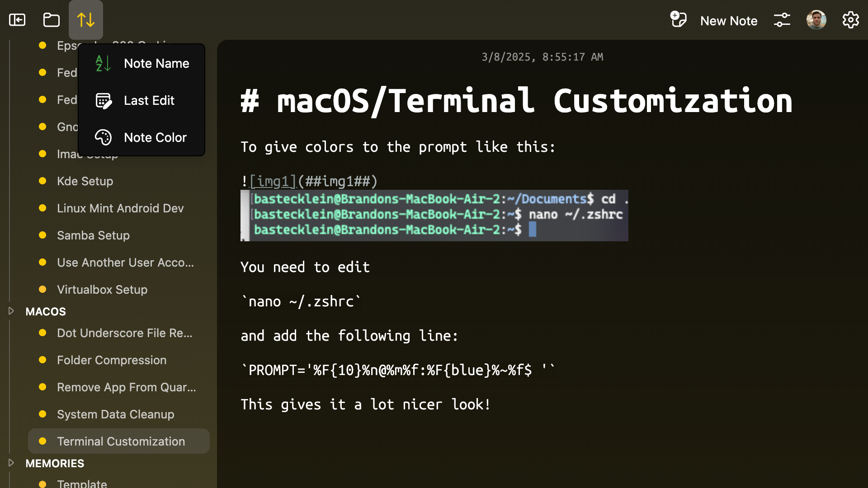Collapse the sidebar panel icon
Viewport: 868px width, 488px height.
(17, 20)
